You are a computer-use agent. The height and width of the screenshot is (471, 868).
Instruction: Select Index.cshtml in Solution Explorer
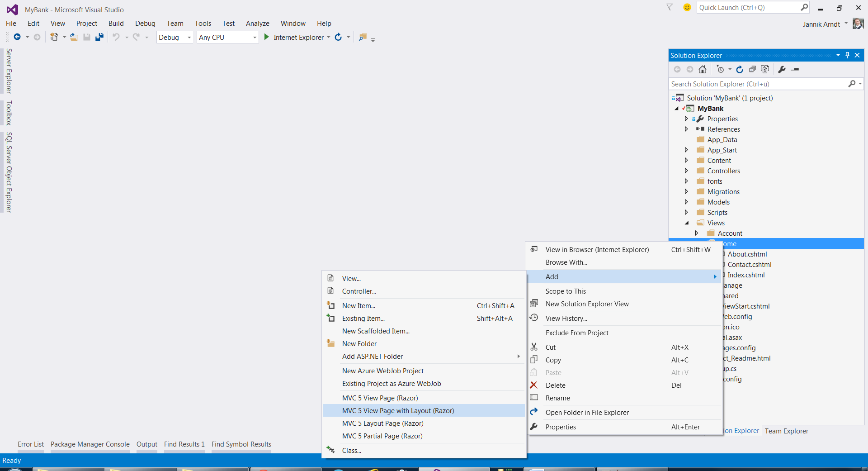click(x=746, y=275)
